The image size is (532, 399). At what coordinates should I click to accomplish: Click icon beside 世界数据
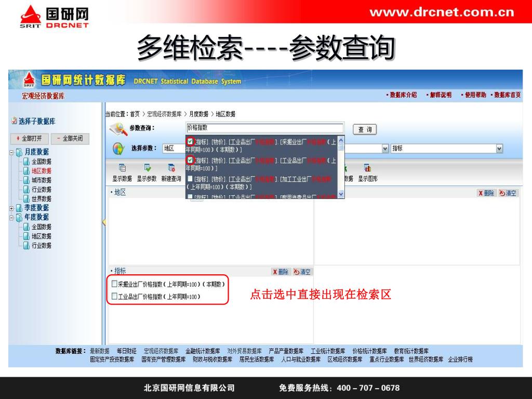coord(26,199)
